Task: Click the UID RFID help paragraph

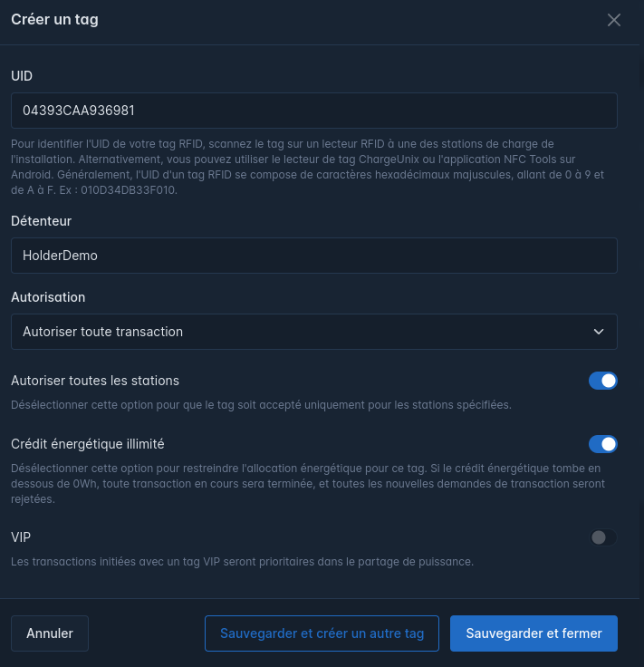Action: 308,167
